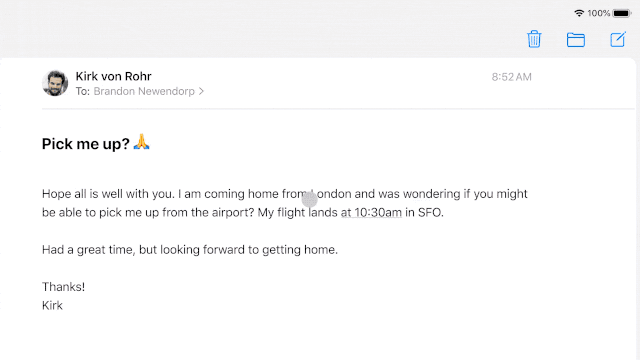
Task: Tap the word "London" in the message
Action: coord(330,194)
